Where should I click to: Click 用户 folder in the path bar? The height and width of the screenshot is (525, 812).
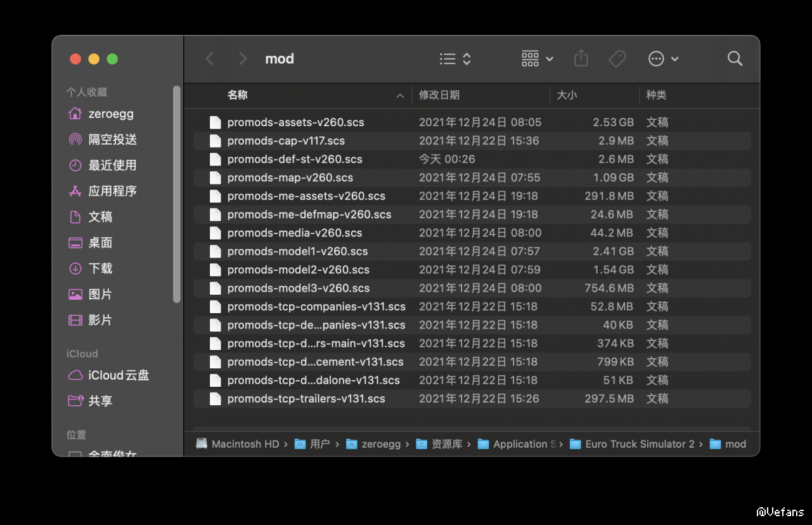tap(313, 444)
